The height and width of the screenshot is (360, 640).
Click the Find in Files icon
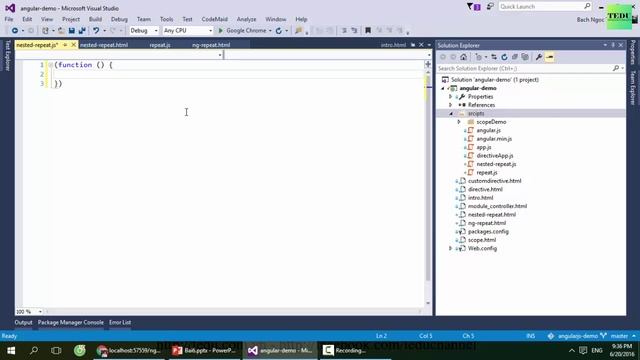tap(298, 31)
